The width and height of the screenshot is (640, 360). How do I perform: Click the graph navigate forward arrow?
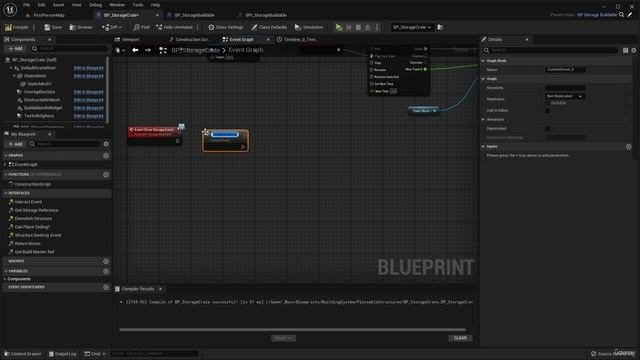point(148,50)
